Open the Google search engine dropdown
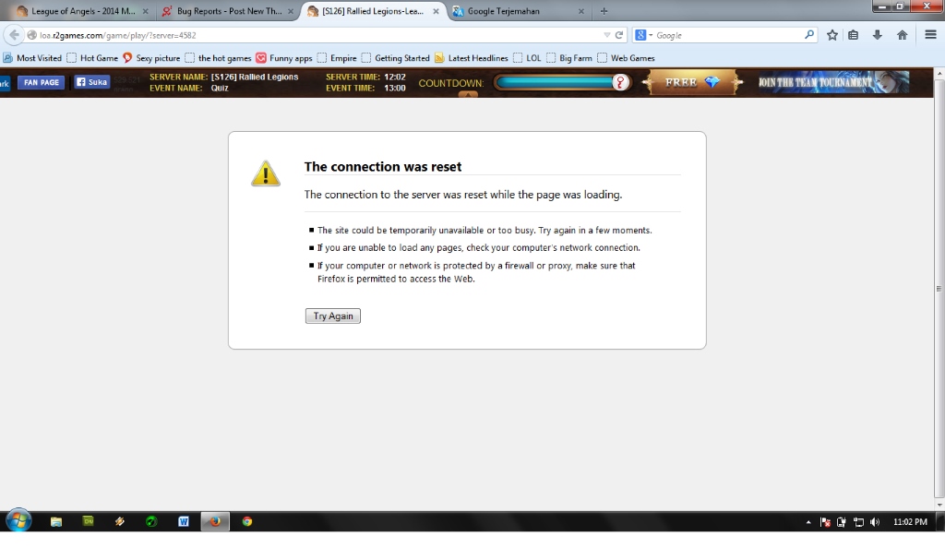The width and height of the screenshot is (945, 560). coord(643,35)
